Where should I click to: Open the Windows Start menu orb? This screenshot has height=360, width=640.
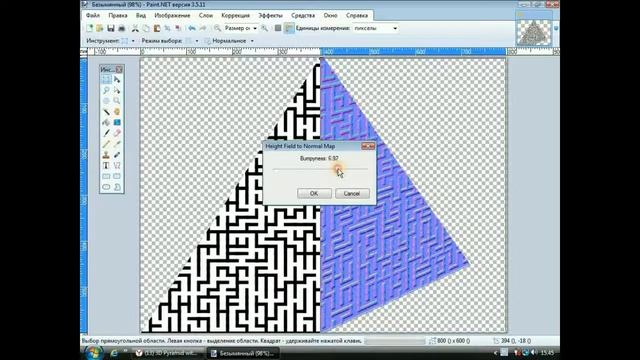[93, 353]
